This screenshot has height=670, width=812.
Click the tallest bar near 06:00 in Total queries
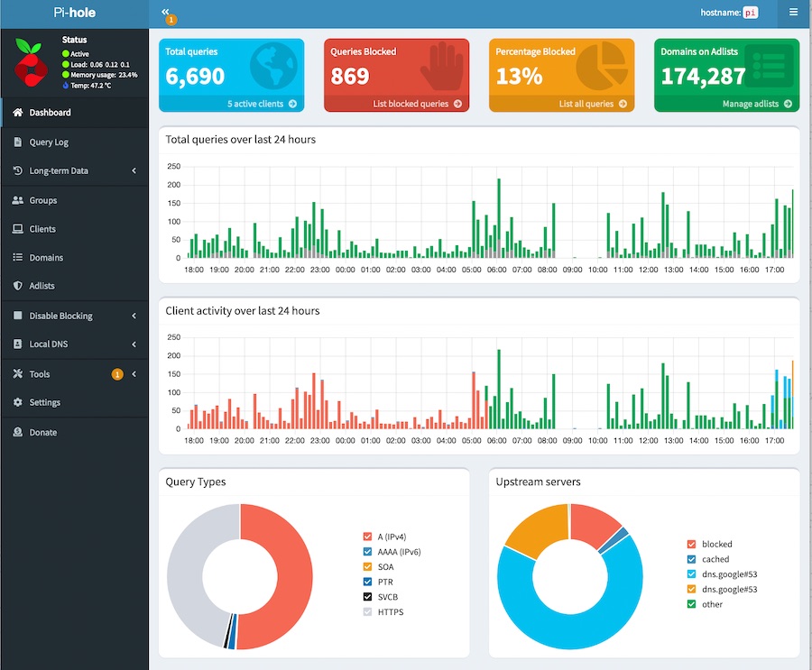point(499,218)
